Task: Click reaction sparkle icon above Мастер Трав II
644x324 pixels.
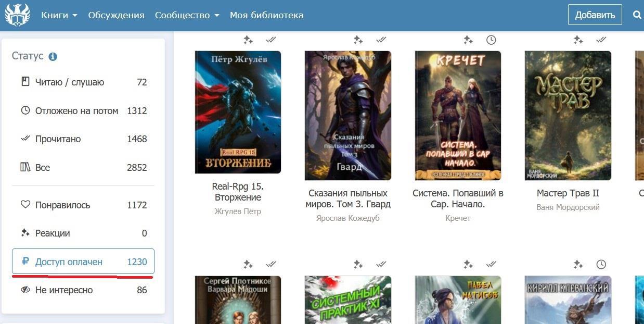Action: pos(578,40)
